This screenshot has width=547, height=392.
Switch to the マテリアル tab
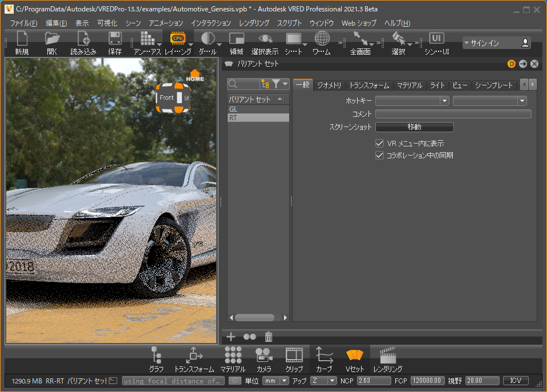click(410, 85)
